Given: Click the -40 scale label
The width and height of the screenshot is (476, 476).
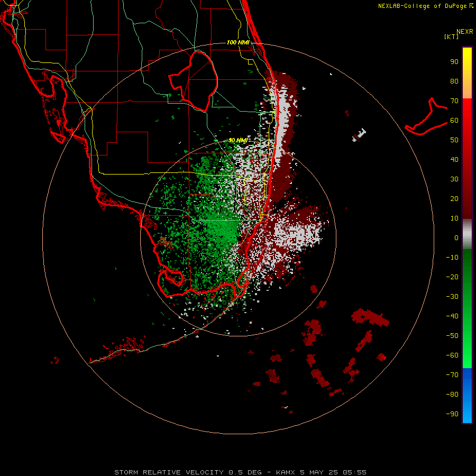Looking at the screenshot, I should click(452, 316).
